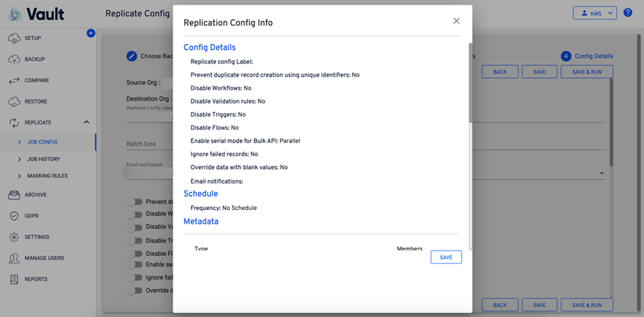Toggle the Prevent duplicate records switch
644x317 pixels.
[136, 202]
